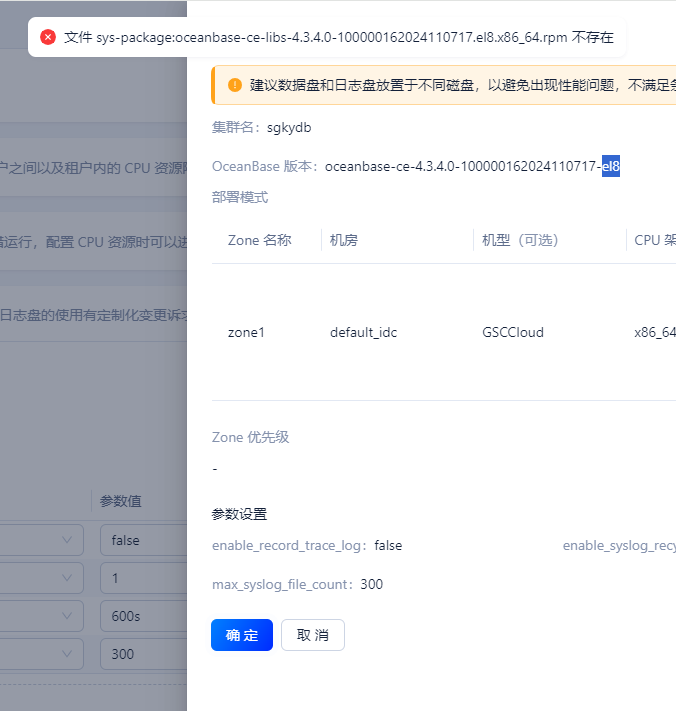The width and height of the screenshot is (676, 711).
Task: Click the GSCCloud machine type cell
Action: tap(513, 332)
